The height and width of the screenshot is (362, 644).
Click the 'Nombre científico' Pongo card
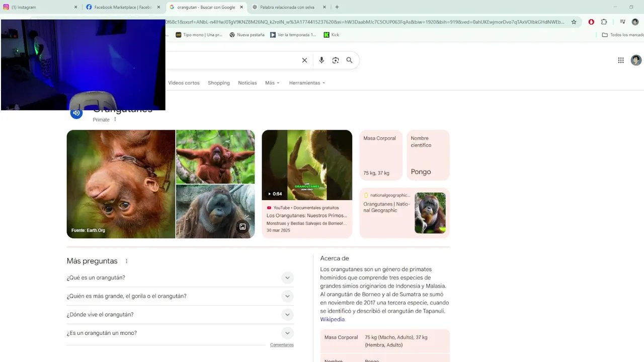428,155
